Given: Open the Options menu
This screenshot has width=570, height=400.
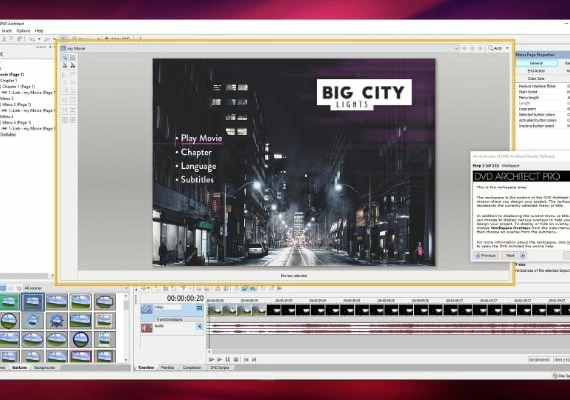Looking at the screenshot, I should [x=23, y=31].
